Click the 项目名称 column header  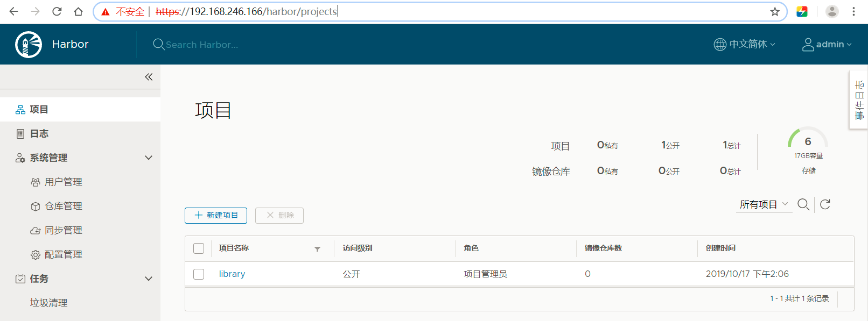click(x=234, y=248)
